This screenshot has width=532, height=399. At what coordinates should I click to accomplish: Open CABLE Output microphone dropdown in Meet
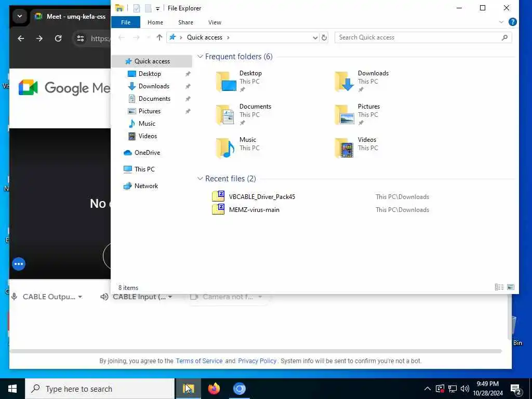[x=47, y=297]
